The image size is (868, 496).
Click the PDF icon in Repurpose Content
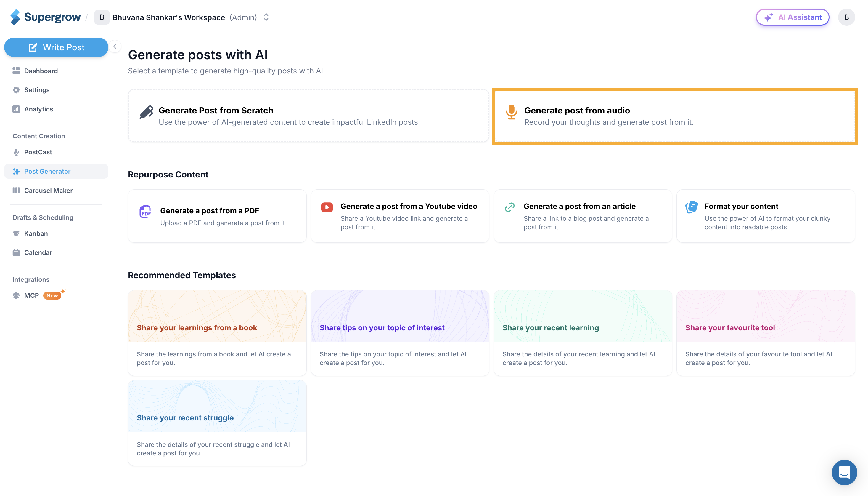145,212
